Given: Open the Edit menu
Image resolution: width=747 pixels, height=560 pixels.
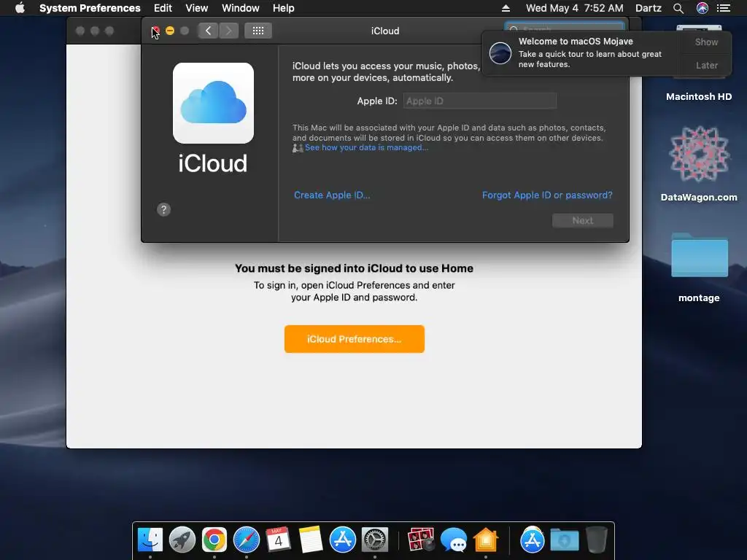Looking at the screenshot, I should click(x=163, y=8).
